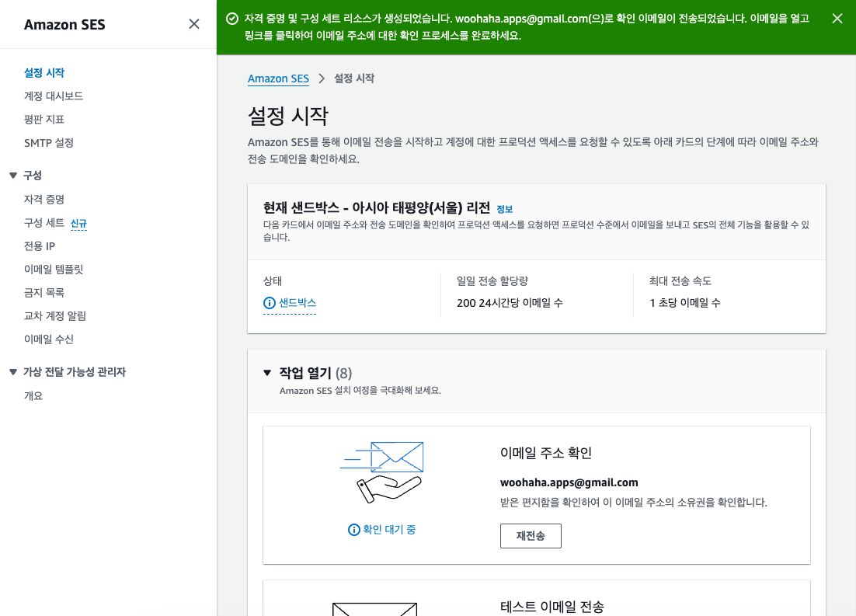Dismiss the green success notification banner
Viewport: 856px width, 616px height.
coord(837,19)
